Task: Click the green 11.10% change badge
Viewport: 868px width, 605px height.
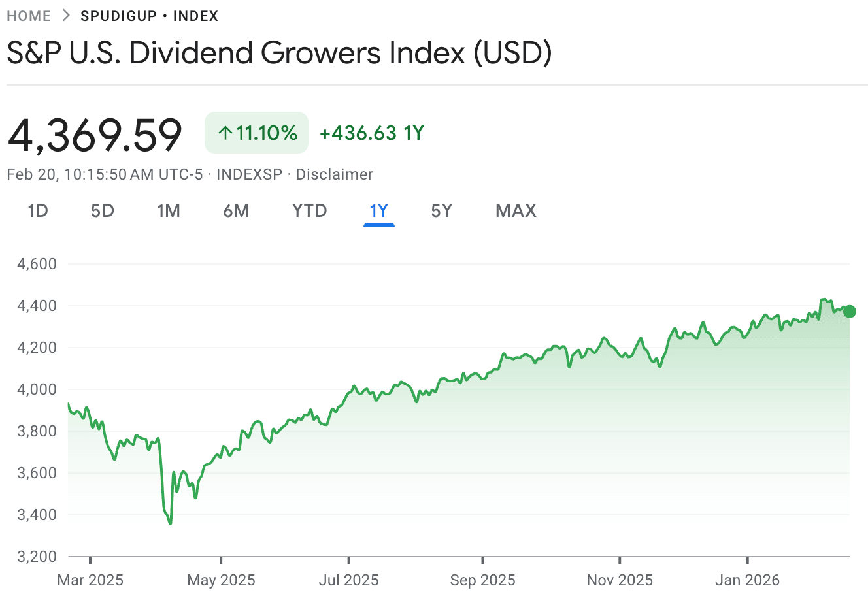Action: pyautogui.click(x=256, y=132)
